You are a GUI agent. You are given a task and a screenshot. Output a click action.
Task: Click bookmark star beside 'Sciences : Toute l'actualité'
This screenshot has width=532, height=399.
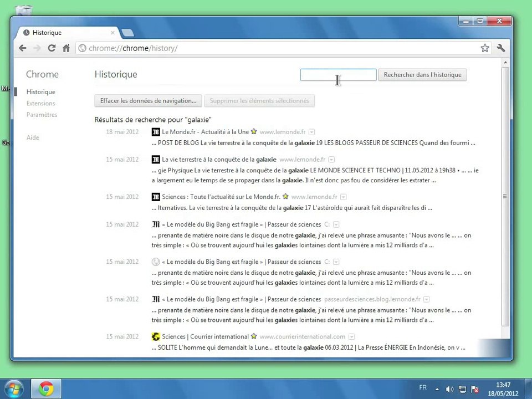click(x=285, y=196)
